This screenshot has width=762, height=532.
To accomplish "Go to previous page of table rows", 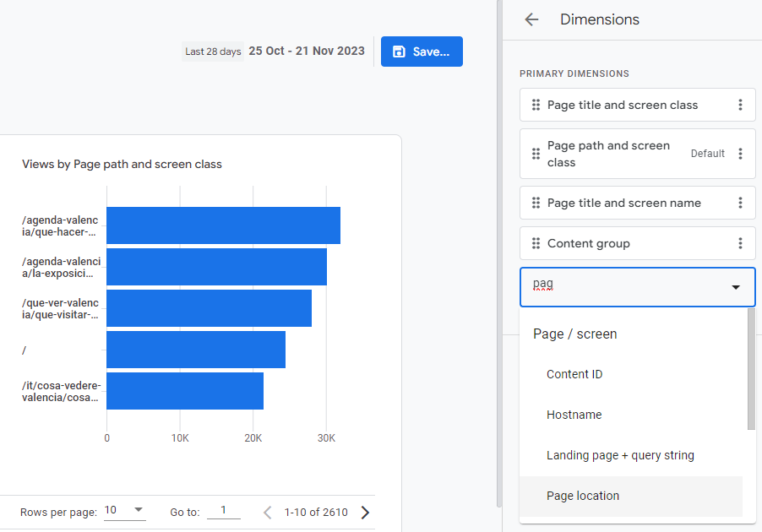I will (268, 512).
